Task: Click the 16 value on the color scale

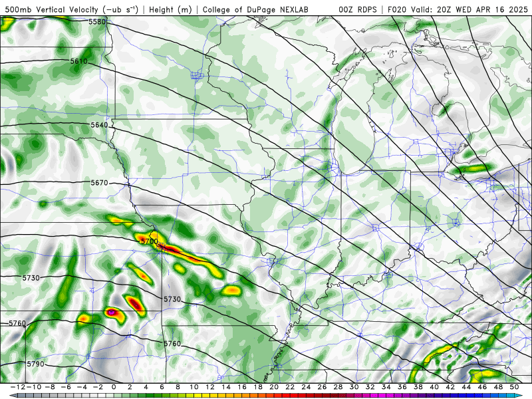Action: coord(242,387)
